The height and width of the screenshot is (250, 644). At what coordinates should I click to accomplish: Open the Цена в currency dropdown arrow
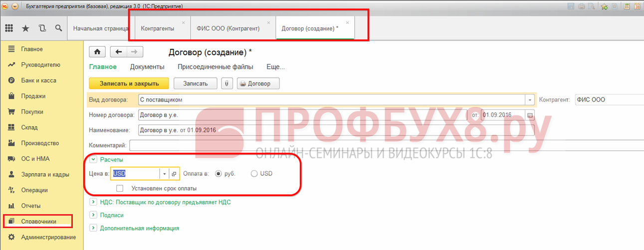click(x=165, y=174)
